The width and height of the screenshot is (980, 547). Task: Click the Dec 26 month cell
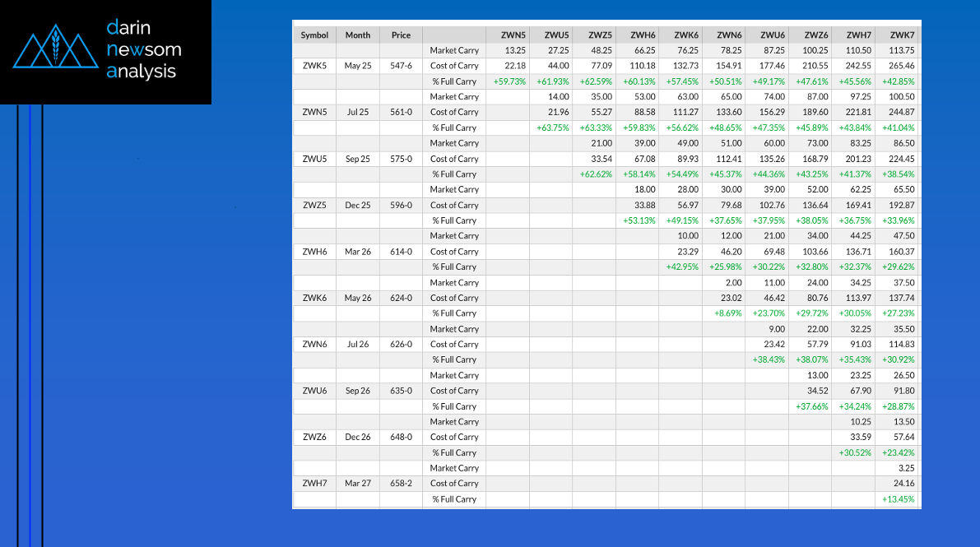[358, 437]
